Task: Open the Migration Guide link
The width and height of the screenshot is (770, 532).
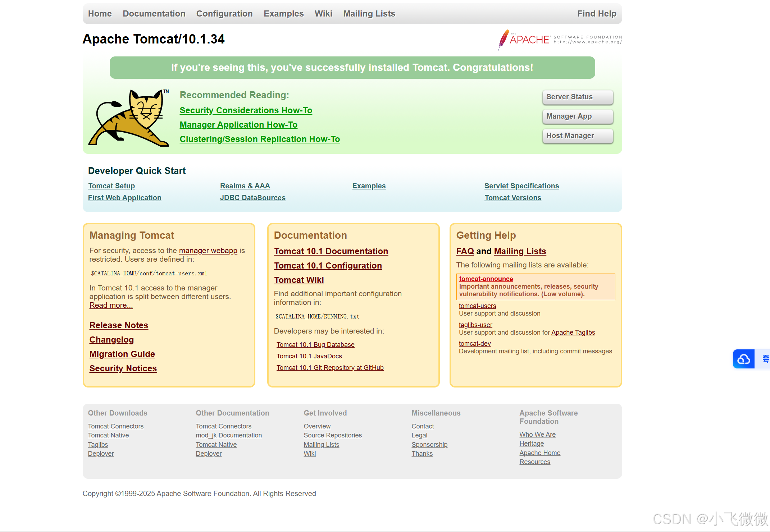Action: 122,354
